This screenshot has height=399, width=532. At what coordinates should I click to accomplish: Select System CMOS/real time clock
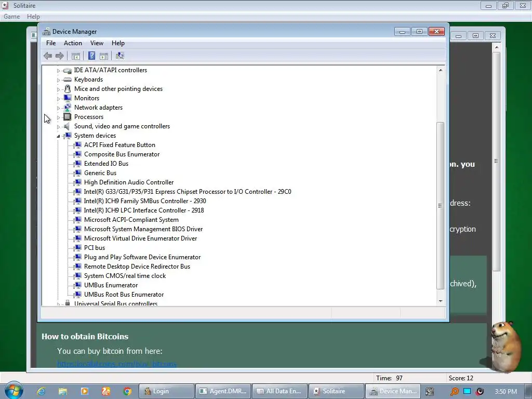tap(125, 276)
